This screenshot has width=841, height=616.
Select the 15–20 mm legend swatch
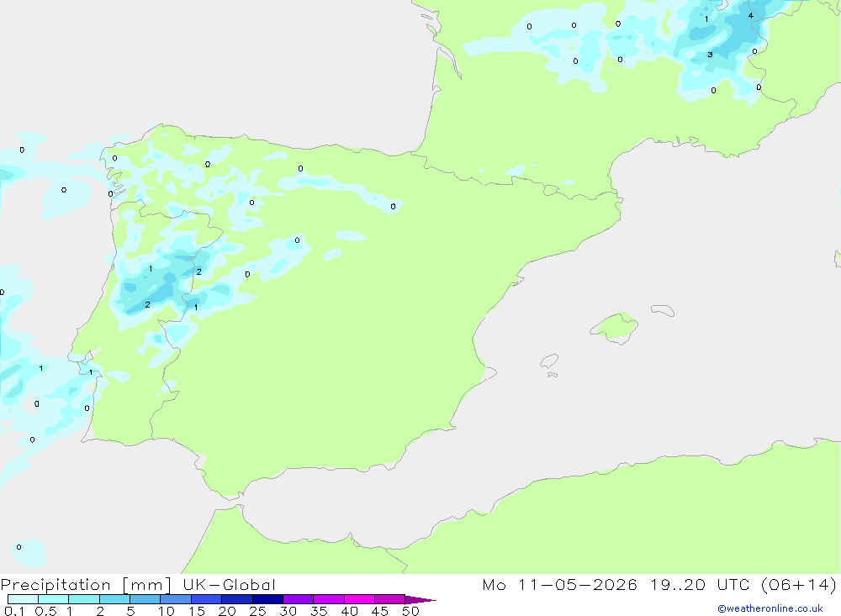point(206,599)
